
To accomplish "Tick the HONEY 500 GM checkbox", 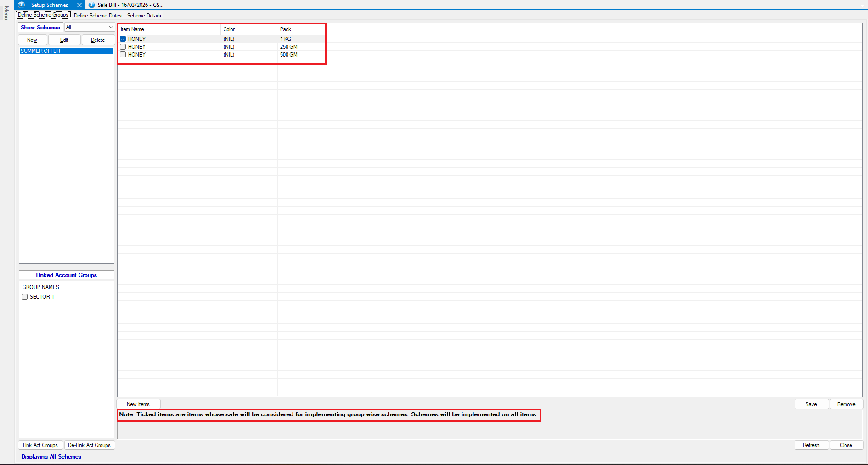I will (x=123, y=55).
